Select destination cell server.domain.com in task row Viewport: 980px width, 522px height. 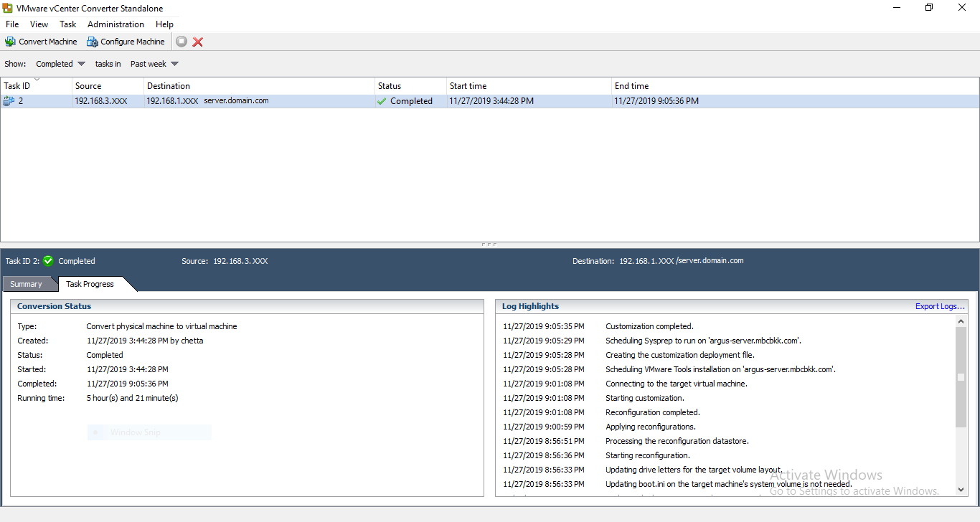[236, 100]
